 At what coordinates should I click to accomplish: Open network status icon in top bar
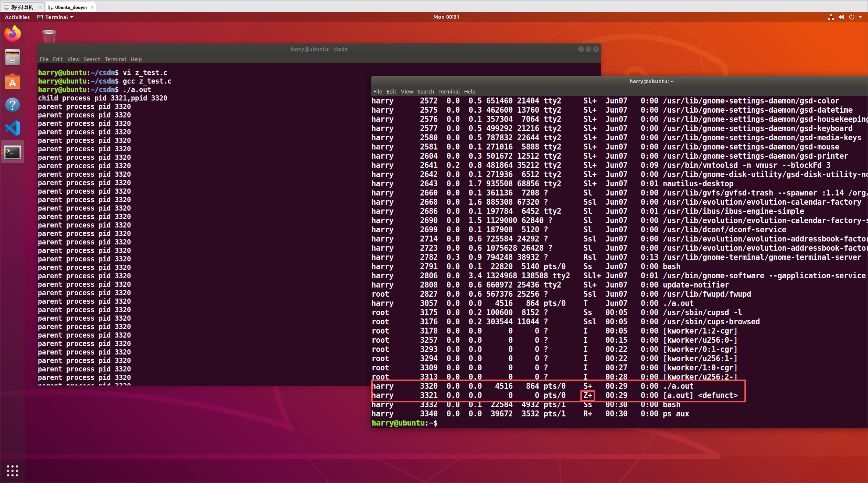831,17
